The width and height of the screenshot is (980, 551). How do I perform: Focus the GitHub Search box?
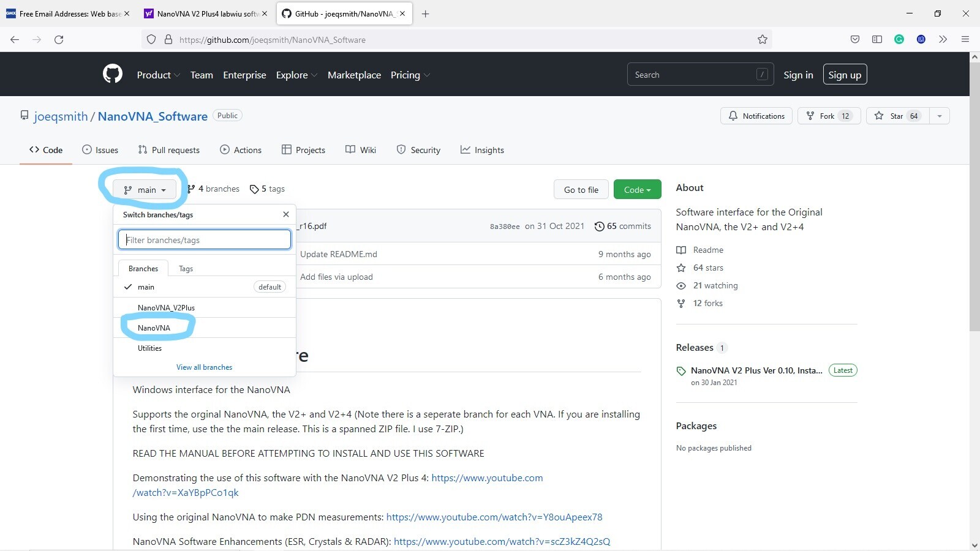point(700,74)
